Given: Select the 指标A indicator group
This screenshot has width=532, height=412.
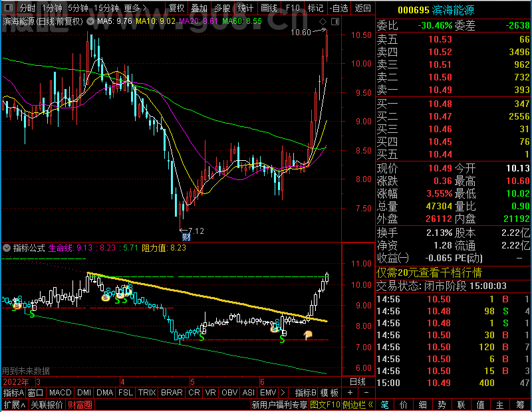Looking at the screenshot, I should 13,393.
